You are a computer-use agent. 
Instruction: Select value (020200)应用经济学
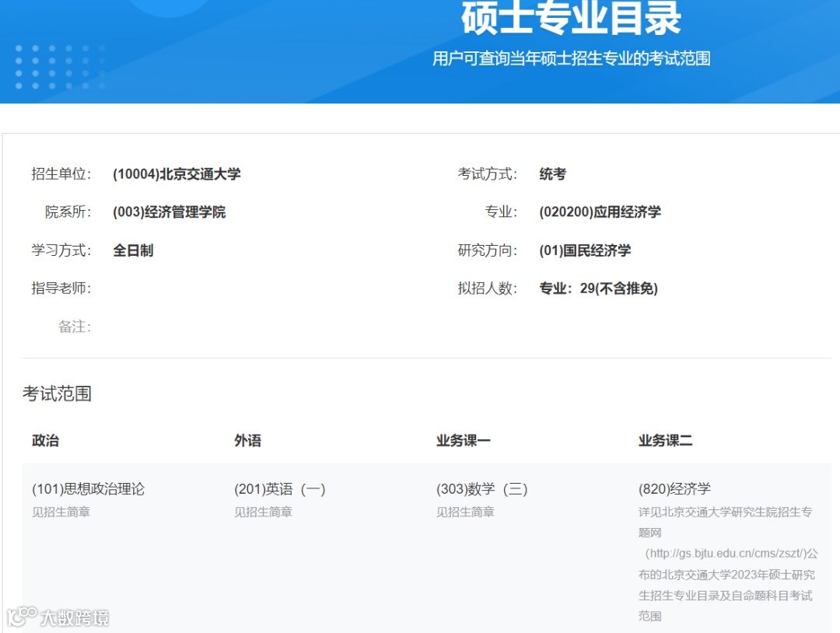point(600,212)
